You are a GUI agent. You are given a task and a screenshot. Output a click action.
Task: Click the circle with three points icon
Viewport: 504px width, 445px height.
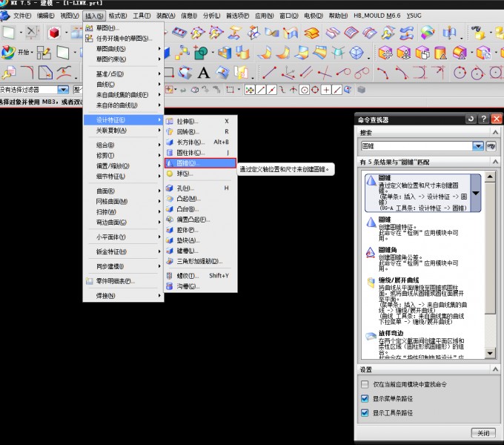coord(460,73)
